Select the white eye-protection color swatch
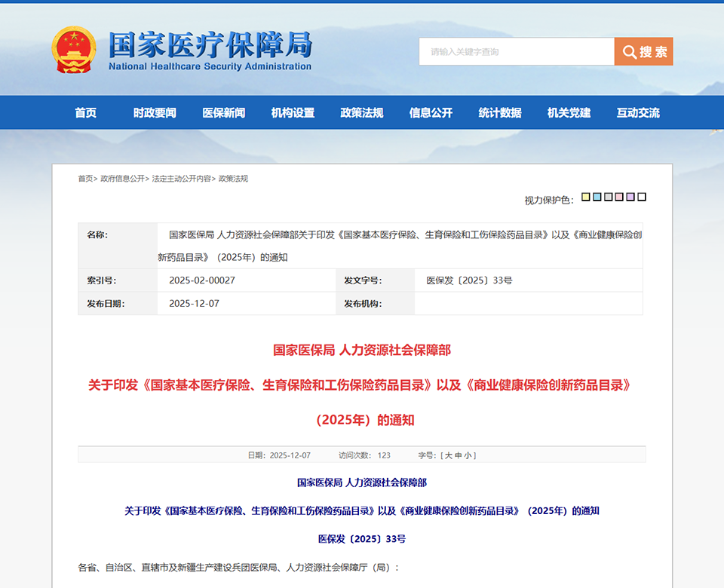This screenshot has width=724, height=588. tap(641, 196)
